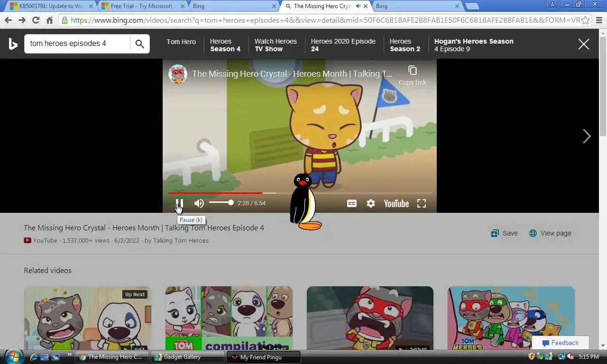Seek on the red video progress bar
607x364 pixels.
[x=299, y=193]
